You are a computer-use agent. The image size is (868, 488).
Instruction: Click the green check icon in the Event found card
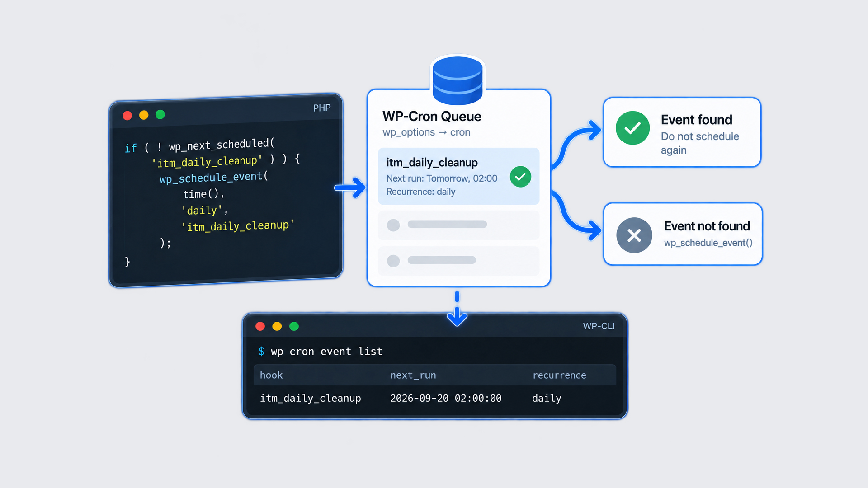coord(632,128)
